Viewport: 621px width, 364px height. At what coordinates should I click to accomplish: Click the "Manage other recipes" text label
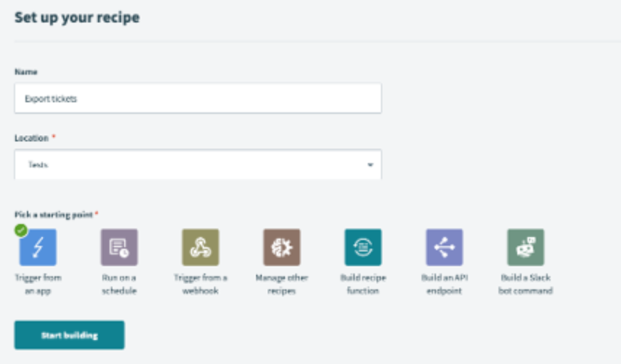click(281, 284)
